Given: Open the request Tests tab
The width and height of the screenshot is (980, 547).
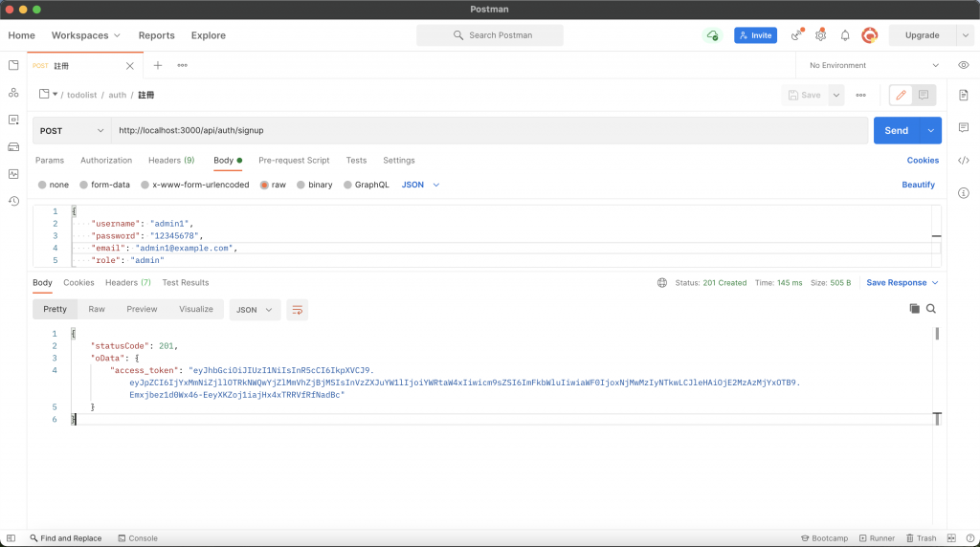Looking at the screenshot, I should coord(356,161).
